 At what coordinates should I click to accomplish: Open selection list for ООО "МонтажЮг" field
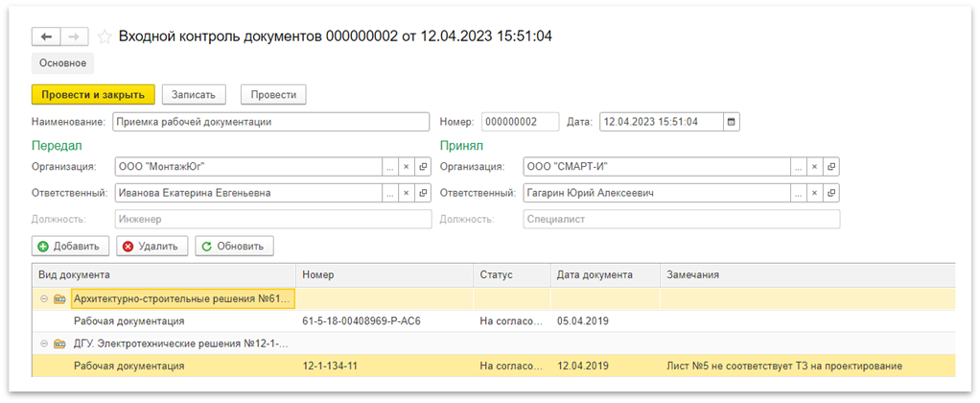389,166
